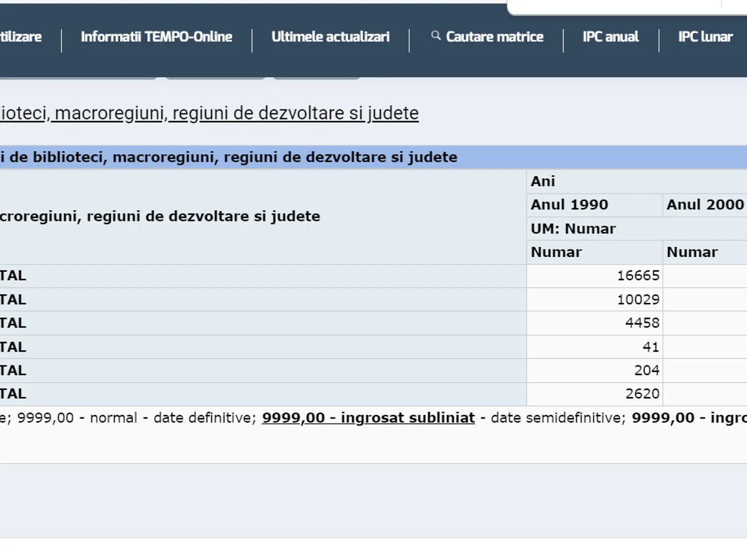Click the magnifier icon beside Cautare matrice
This screenshot has height=560, width=747.
[x=436, y=36]
